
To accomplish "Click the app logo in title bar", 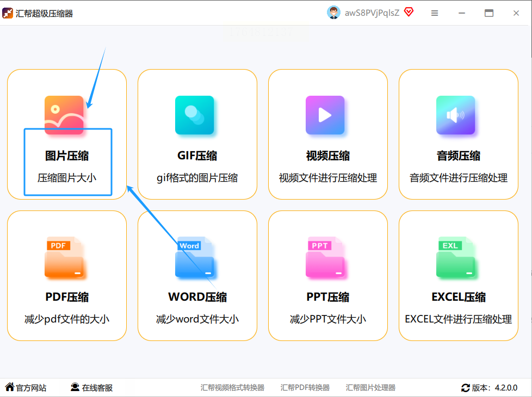I will pos(8,13).
